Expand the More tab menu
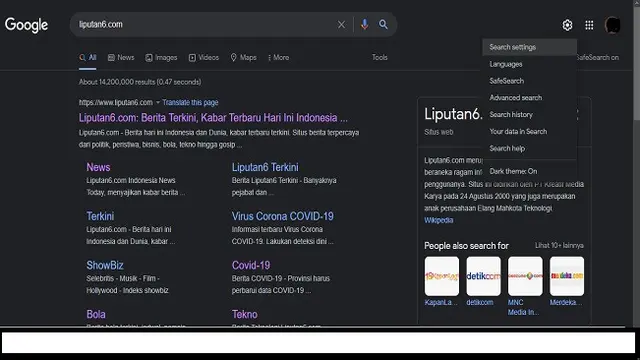This screenshot has width=640, height=360. (278, 58)
